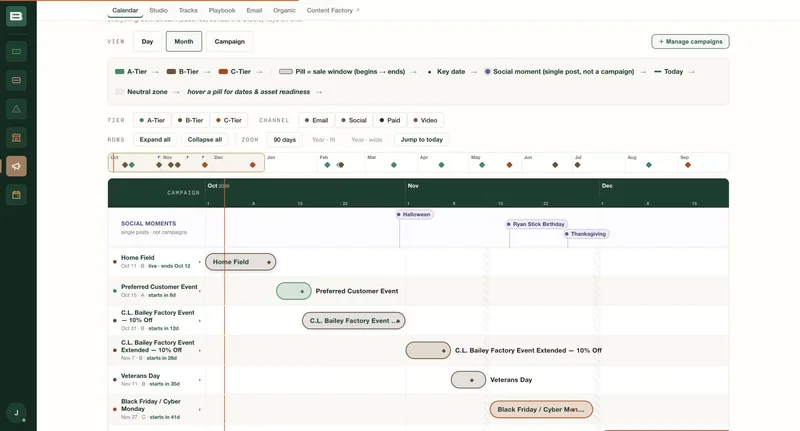
Task: Open the calendar sidebar icon
Action: [16, 194]
